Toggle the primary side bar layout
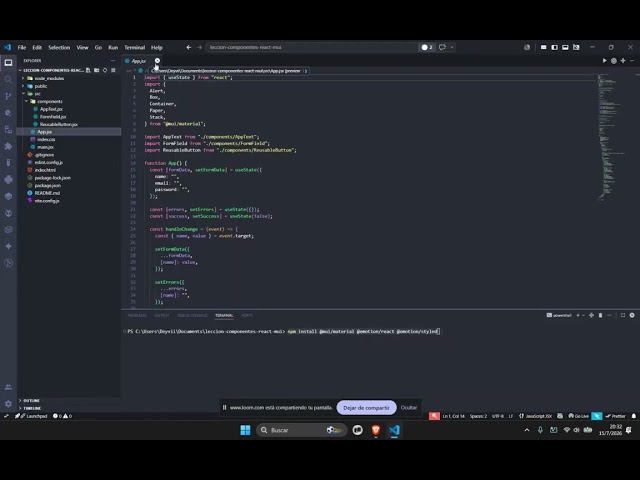The height and width of the screenshot is (480, 640). coord(554,47)
